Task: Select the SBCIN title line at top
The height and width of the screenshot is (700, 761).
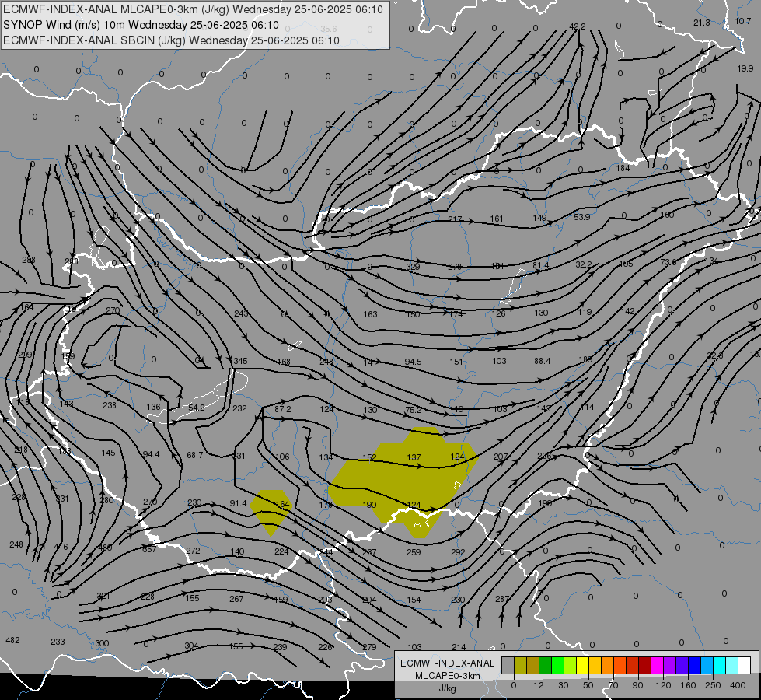Action: pos(171,40)
